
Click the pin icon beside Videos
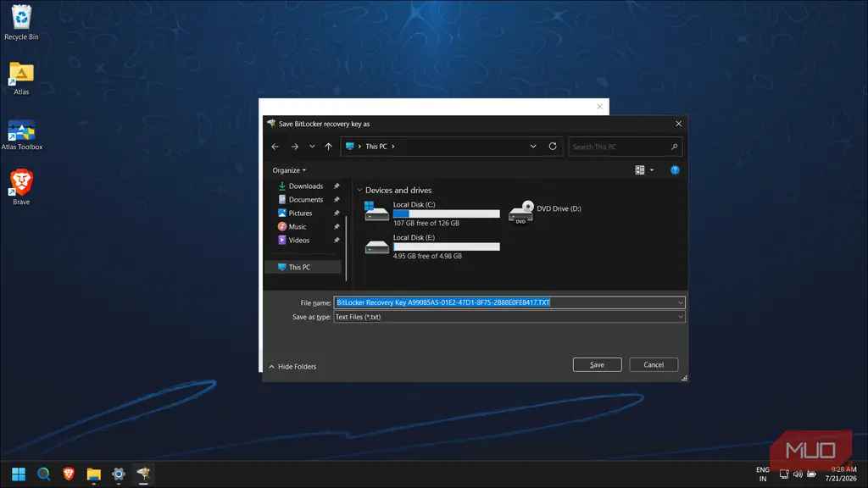point(337,240)
